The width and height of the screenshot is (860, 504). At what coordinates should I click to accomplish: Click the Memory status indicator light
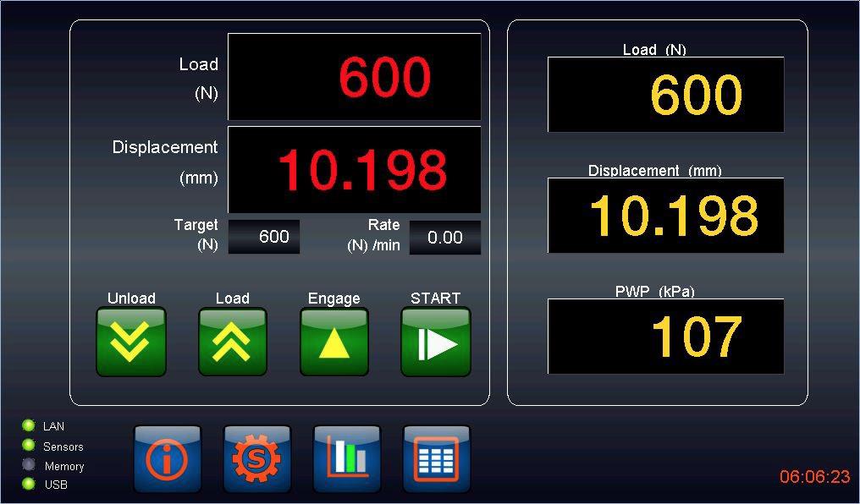click(29, 465)
